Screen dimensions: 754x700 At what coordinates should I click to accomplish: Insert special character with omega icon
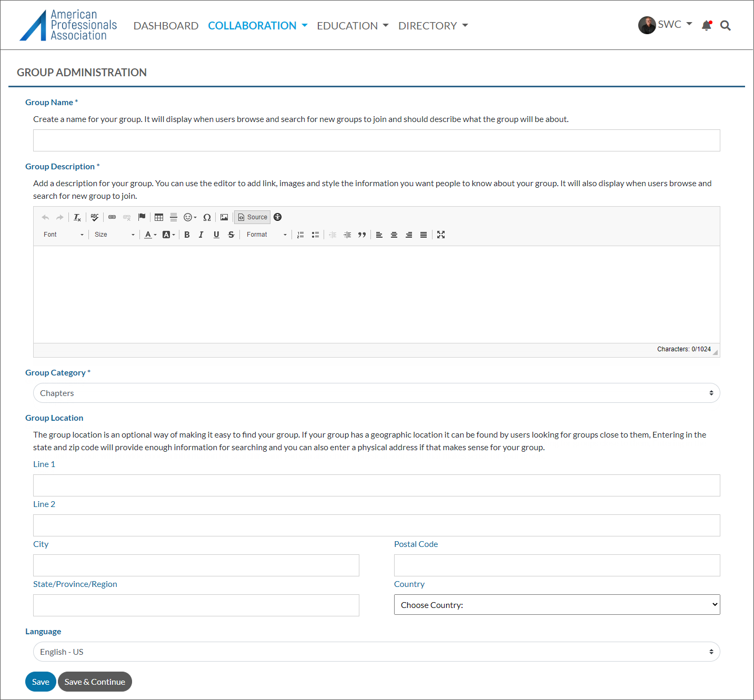click(207, 217)
